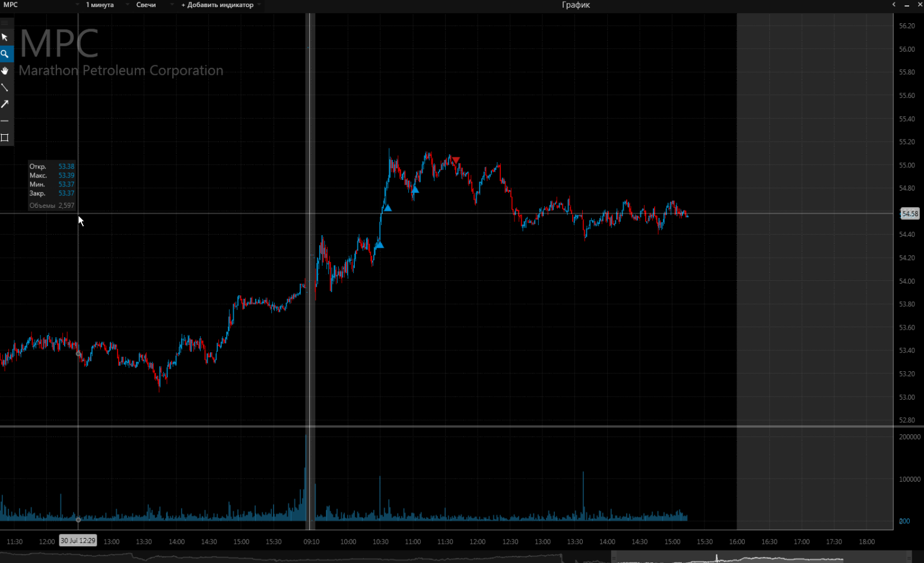Click the График window title
924x563 pixels.
tap(576, 5)
